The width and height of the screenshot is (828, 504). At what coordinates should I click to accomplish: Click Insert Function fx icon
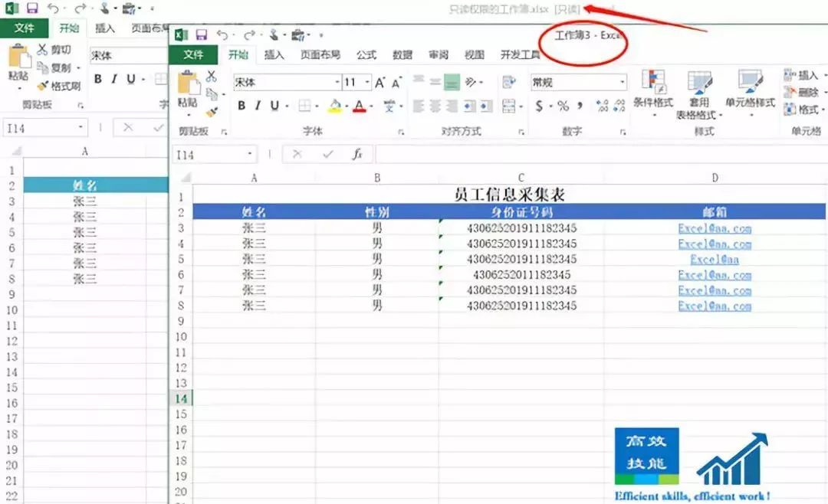(x=357, y=154)
